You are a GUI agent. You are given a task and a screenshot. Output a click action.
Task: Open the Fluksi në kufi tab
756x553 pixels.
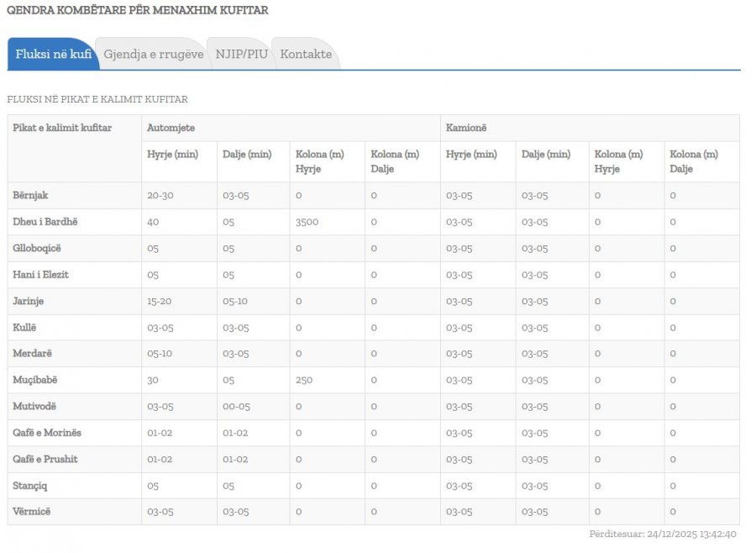click(x=52, y=54)
